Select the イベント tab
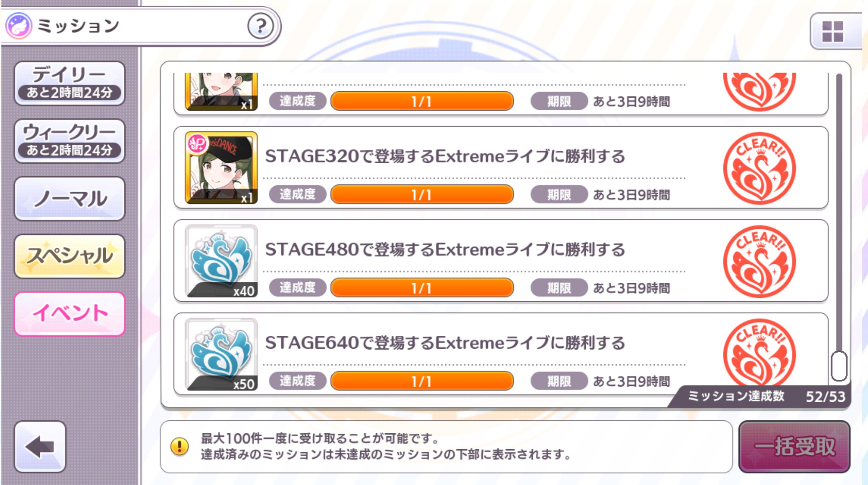This screenshot has width=868, height=485. coord(69,314)
